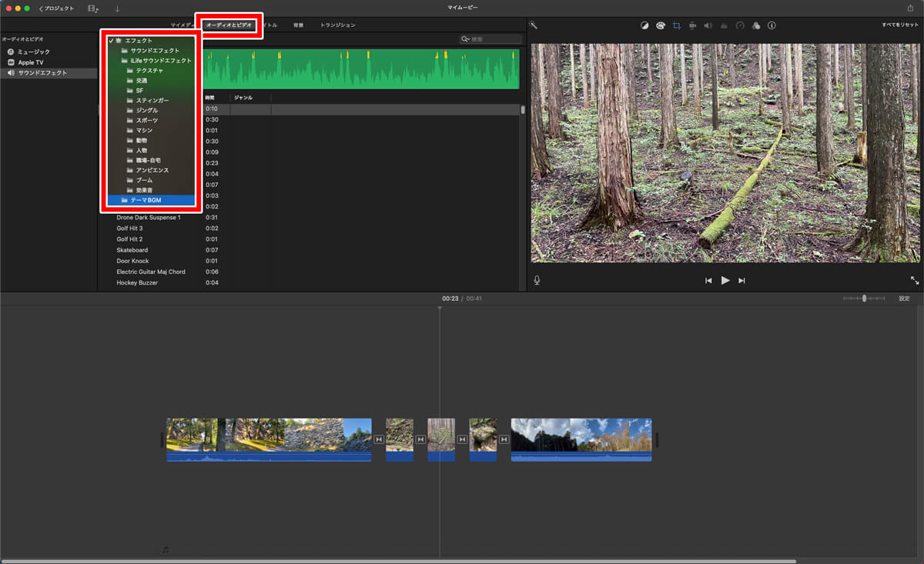Click the voiceover microphone icon

pos(537,281)
